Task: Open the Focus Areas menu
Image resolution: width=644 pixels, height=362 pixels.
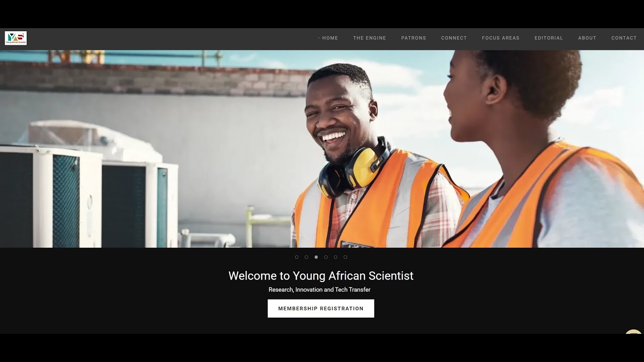Action: tap(501, 38)
